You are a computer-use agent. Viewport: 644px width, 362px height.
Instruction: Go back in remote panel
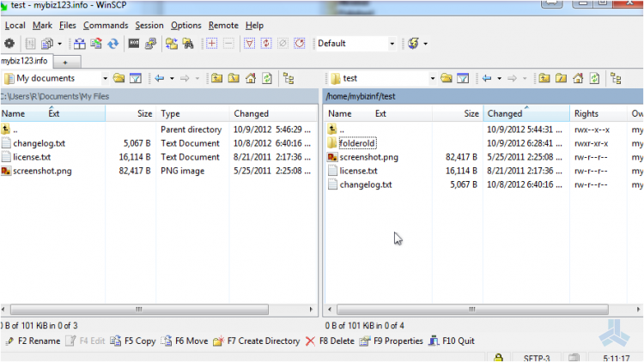(487, 78)
